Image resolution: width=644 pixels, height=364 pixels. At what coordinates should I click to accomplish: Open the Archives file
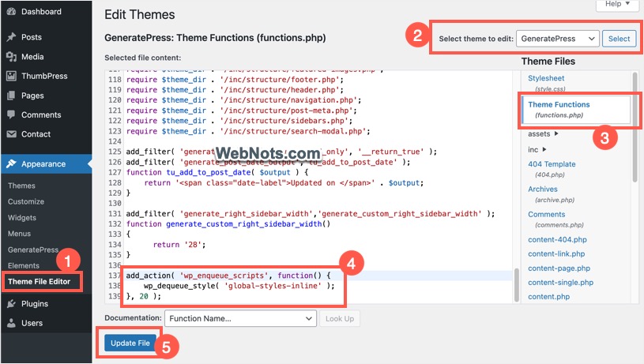click(543, 190)
